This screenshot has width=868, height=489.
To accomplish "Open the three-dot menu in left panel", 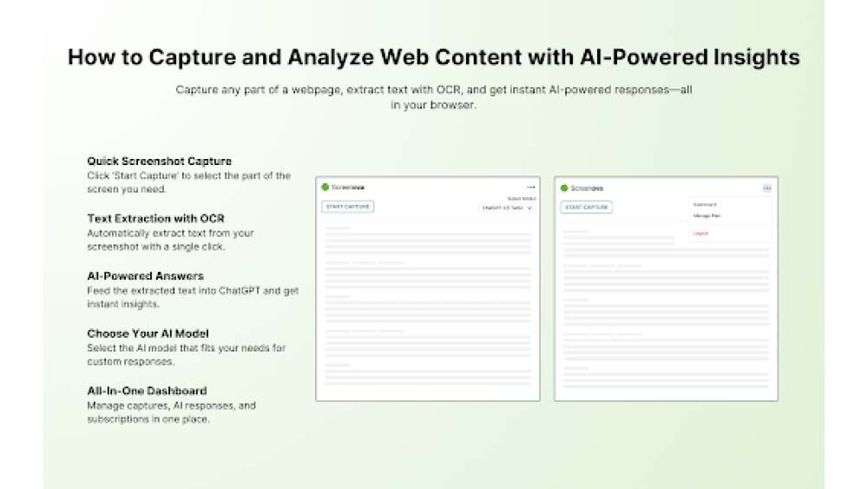I will coord(530,187).
